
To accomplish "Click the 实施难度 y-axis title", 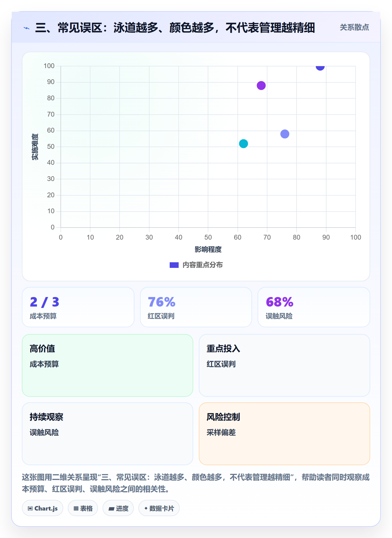I will (x=35, y=147).
